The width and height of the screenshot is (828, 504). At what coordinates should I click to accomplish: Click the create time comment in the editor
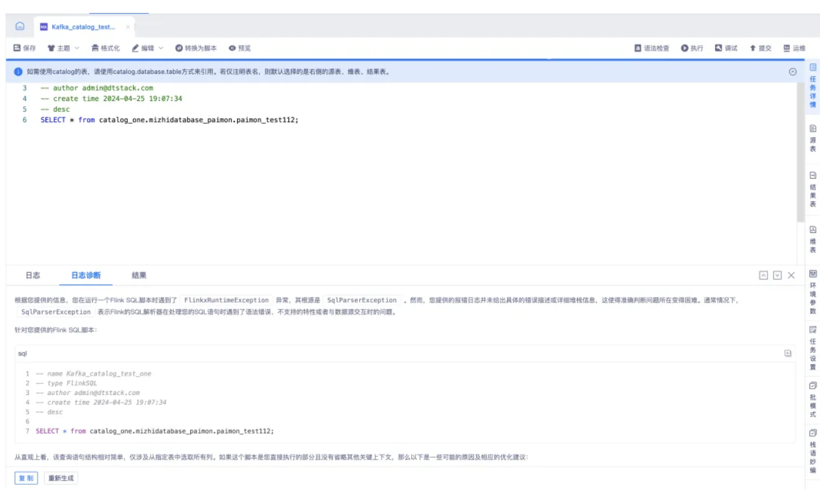(112, 99)
